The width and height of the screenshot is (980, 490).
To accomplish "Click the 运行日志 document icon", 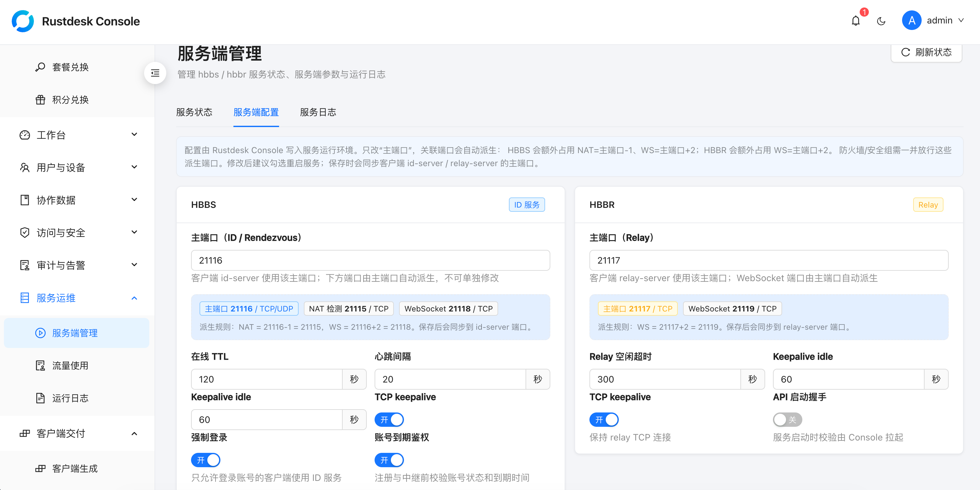I will pyautogui.click(x=40, y=398).
